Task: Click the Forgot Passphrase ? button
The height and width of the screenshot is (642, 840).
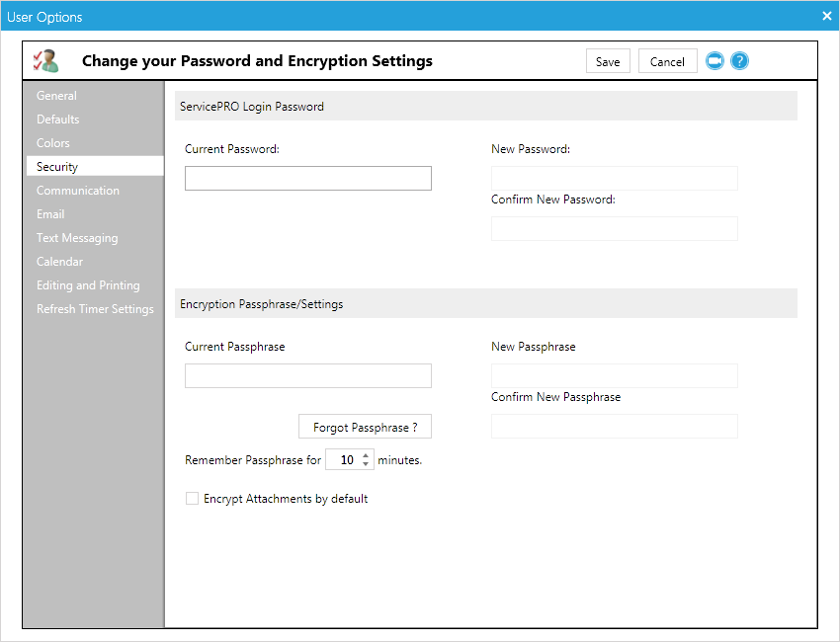Action: point(365,427)
